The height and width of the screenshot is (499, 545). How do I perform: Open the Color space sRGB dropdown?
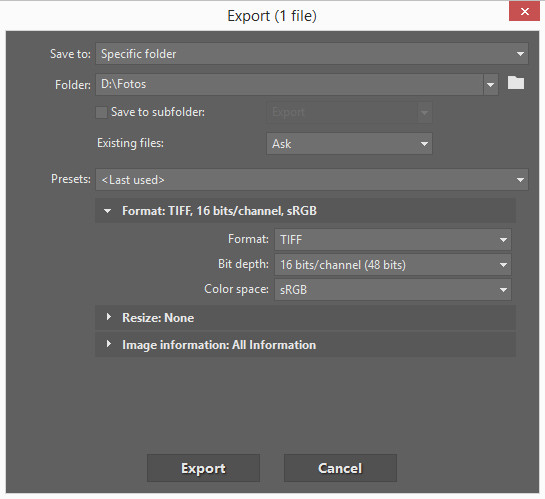click(393, 289)
